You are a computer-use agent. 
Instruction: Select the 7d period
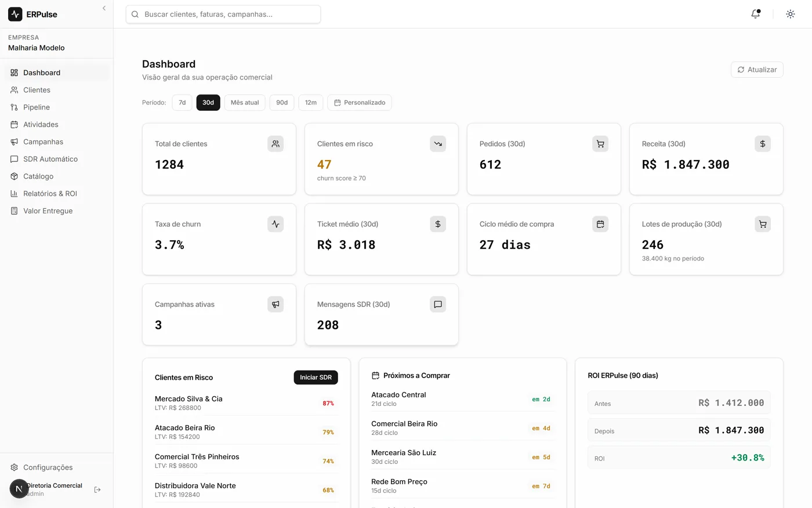pos(182,103)
